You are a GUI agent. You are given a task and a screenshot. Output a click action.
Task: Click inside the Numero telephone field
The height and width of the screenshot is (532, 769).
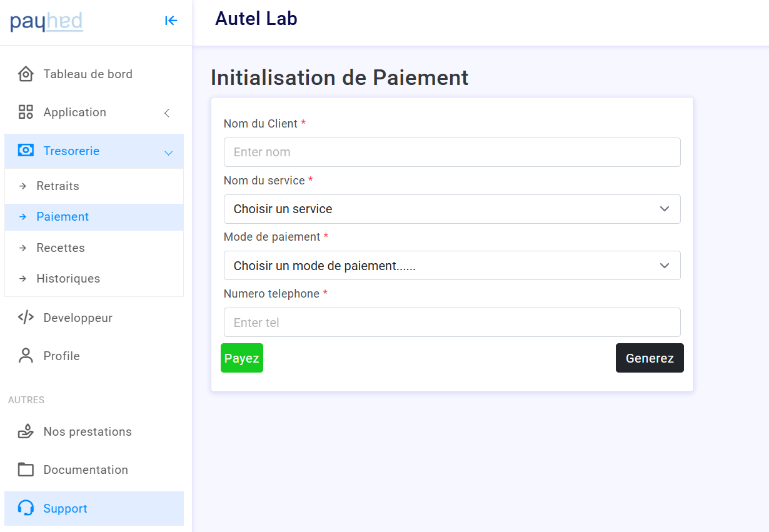click(452, 322)
